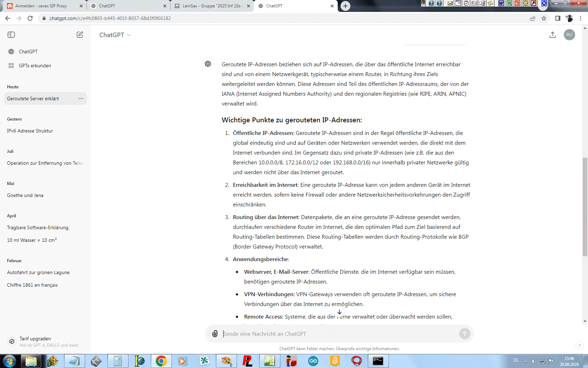This screenshot has height=368, width=588.
Task: Attach a file with the paperclip icon
Action: click(215, 334)
